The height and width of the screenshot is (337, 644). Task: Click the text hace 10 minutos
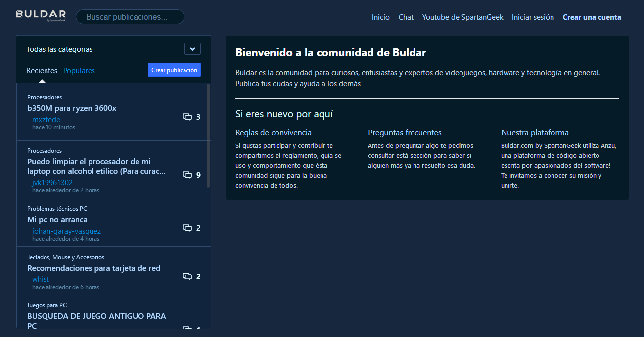pos(53,127)
